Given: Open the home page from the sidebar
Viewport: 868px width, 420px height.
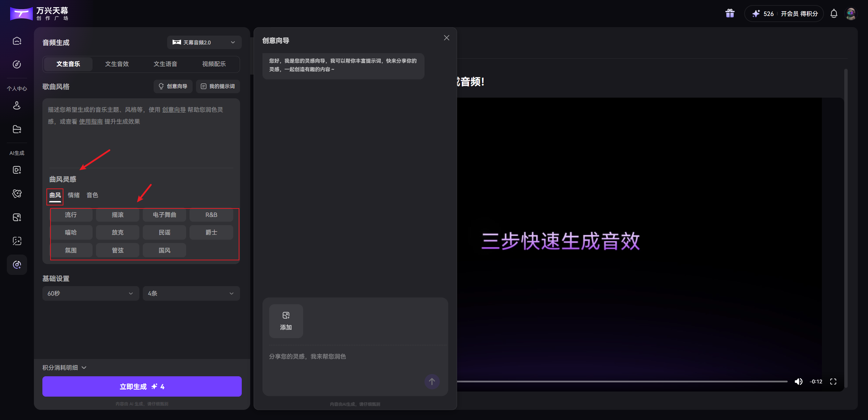Looking at the screenshot, I should tap(17, 41).
